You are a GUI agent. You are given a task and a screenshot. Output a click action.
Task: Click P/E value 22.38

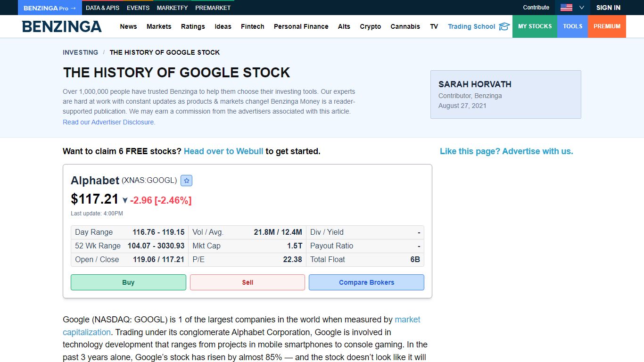click(x=292, y=259)
